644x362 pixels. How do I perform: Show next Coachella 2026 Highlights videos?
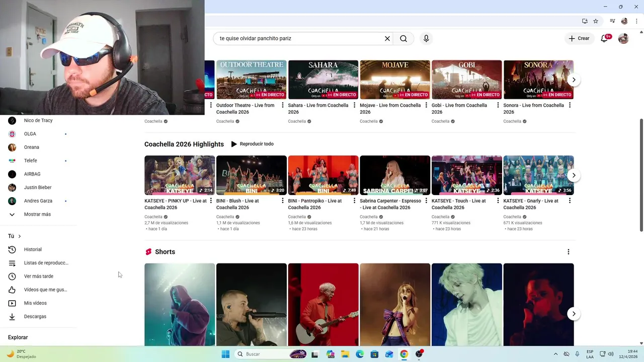tap(574, 175)
